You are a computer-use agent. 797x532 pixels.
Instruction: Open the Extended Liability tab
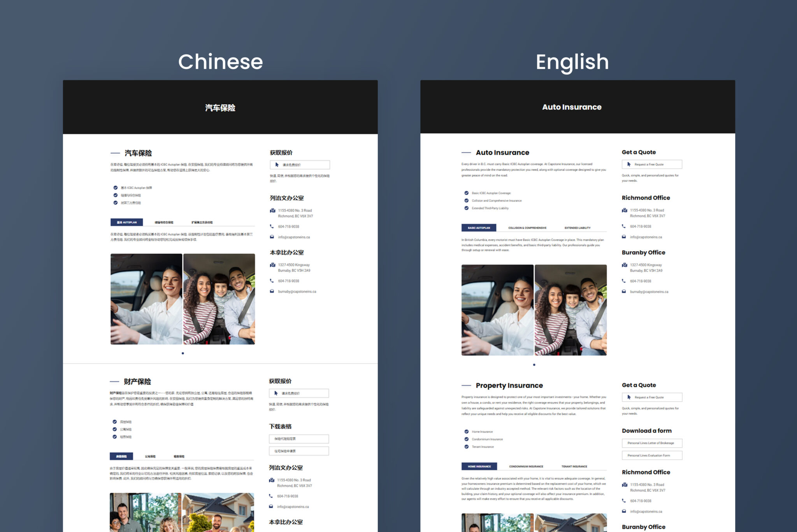(577, 228)
